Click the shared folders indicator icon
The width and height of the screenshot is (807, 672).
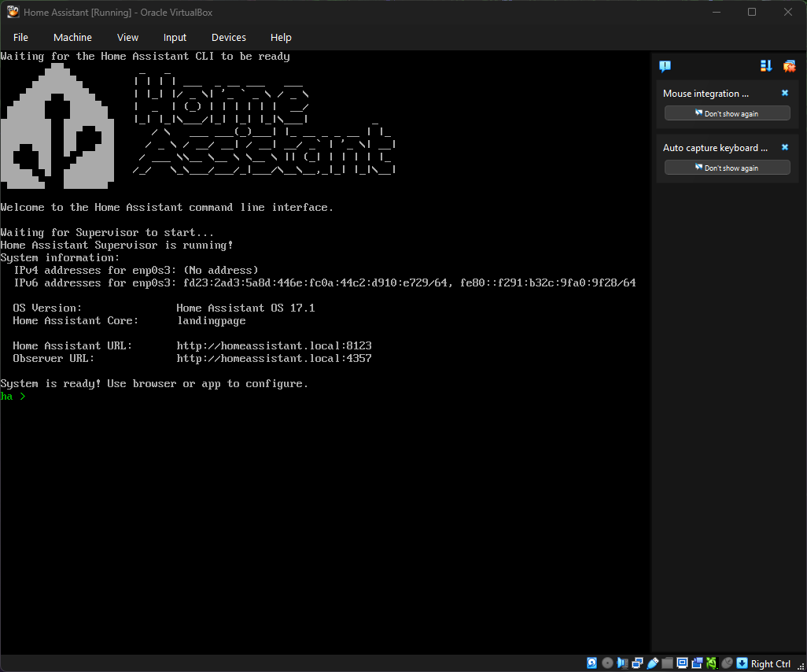click(x=667, y=663)
